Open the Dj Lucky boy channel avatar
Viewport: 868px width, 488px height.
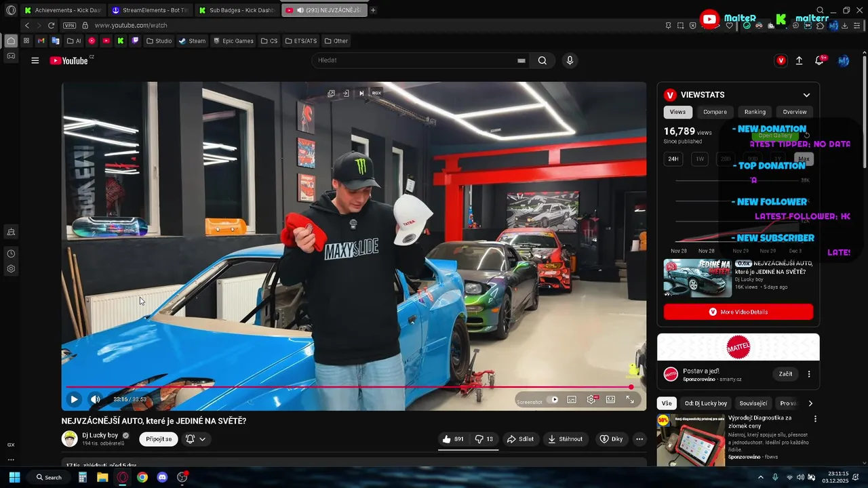point(69,439)
